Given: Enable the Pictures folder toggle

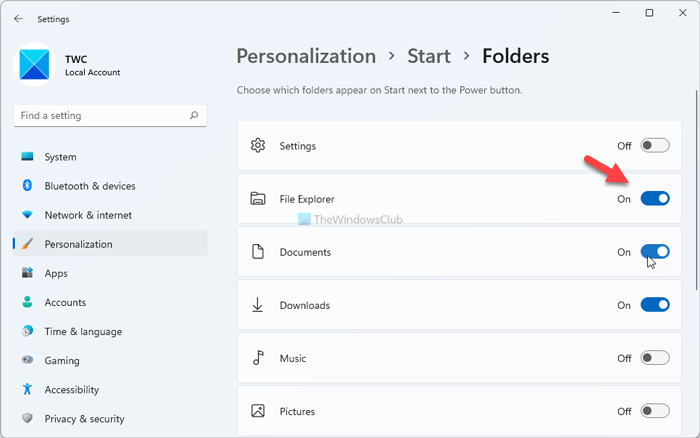Looking at the screenshot, I should (x=655, y=410).
